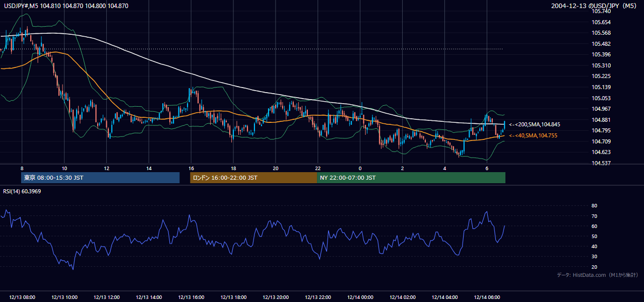Viewport: 644px width, 302px height.
Task: Click the RSI scale value 50
Action: click(x=594, y=236)
